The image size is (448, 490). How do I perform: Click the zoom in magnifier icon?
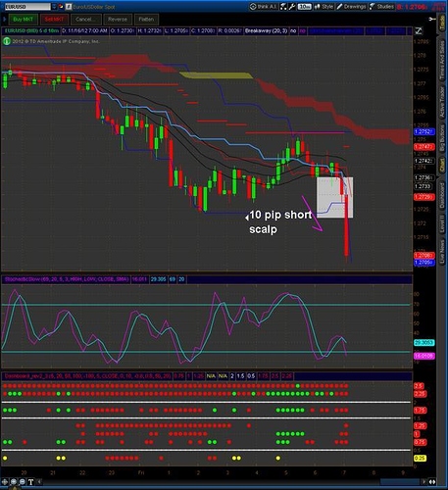click(x=14, y=482)
